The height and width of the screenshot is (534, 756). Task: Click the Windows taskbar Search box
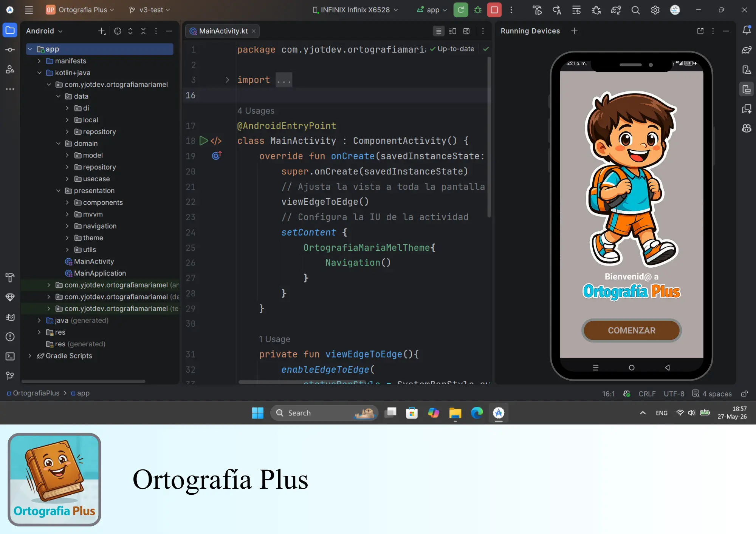[x=324, y=413]
